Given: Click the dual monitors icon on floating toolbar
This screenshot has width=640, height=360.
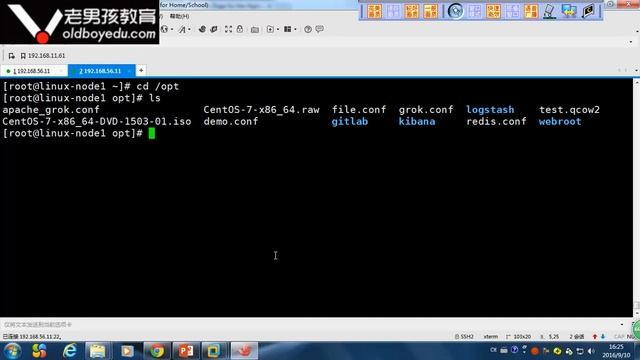Looking at the screenshot, I should [x=569, y=11].
